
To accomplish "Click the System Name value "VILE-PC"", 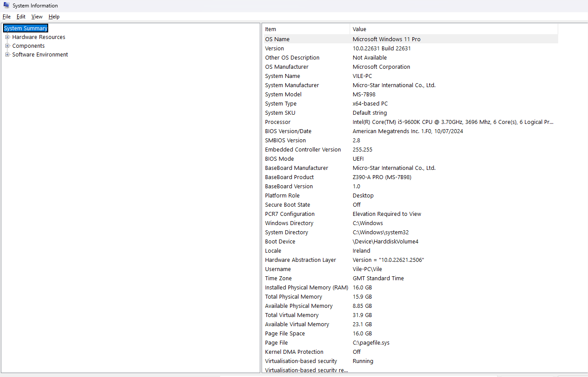I will 362,76.
